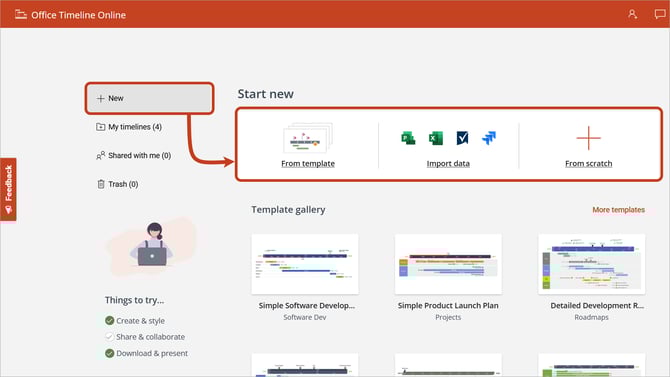Viewport: 670px width, 377px height.
Task: Click the user account profile icon
Action: pos(632,15)
